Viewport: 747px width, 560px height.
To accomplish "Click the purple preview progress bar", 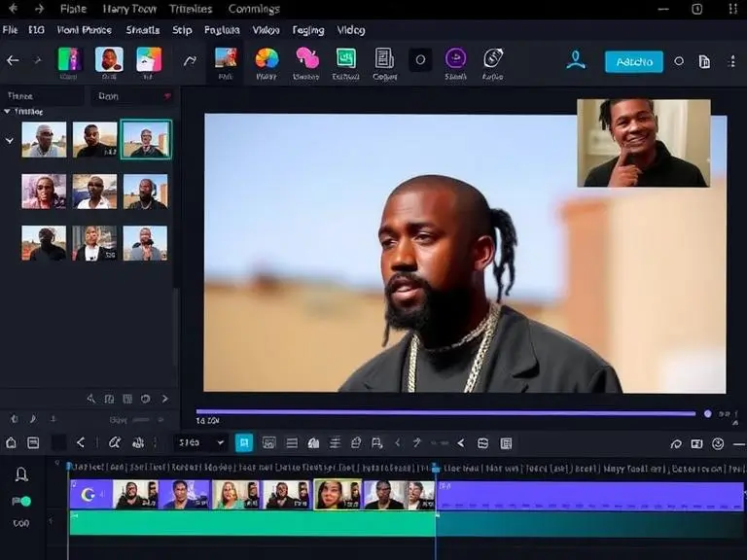I will [x=445, y=413].
